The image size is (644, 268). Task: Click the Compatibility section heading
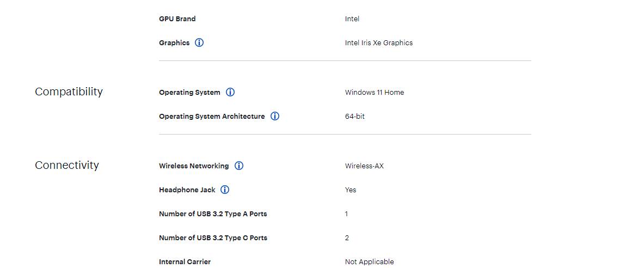(x=69, y=92)
